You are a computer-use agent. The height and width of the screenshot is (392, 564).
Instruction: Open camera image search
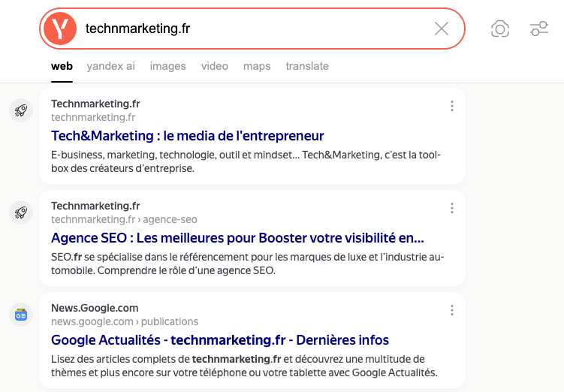(x=499, y=29)
